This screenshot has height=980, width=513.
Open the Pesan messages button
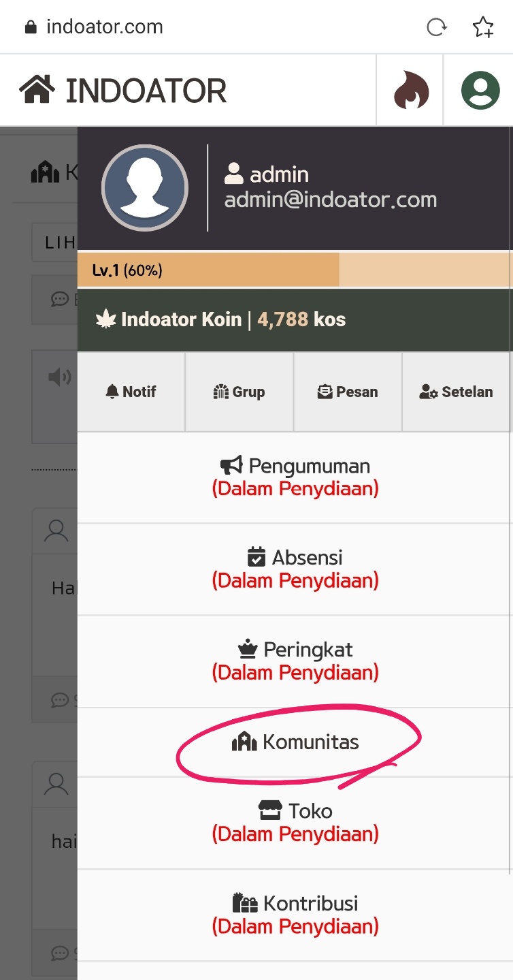pos(348,392)
